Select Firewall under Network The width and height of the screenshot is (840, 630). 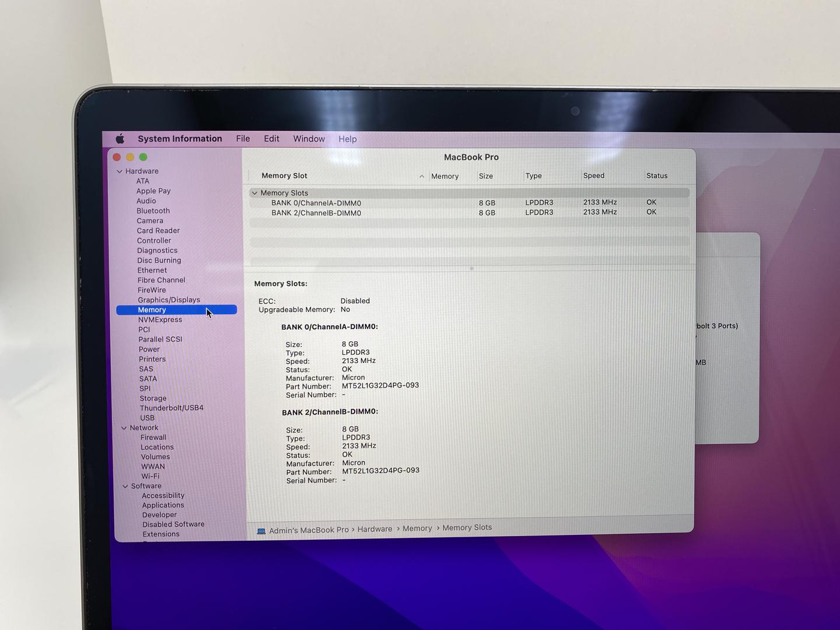153,438
